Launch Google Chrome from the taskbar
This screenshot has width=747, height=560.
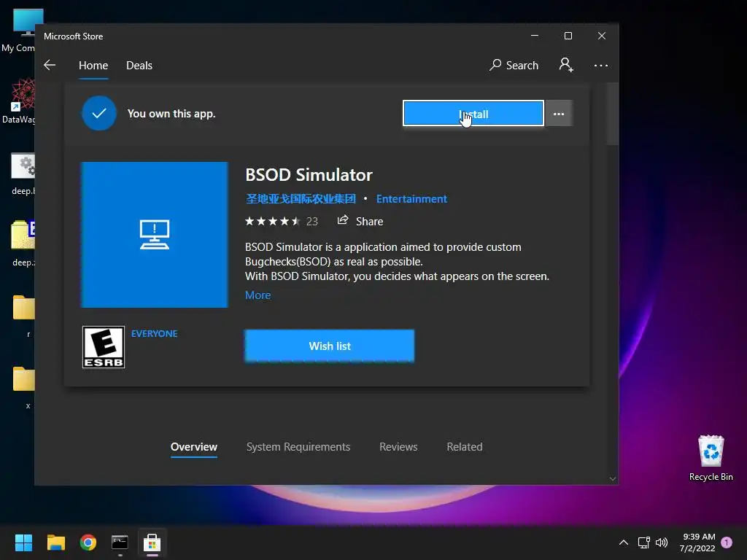pyautogui.click(x=88, y=542)
